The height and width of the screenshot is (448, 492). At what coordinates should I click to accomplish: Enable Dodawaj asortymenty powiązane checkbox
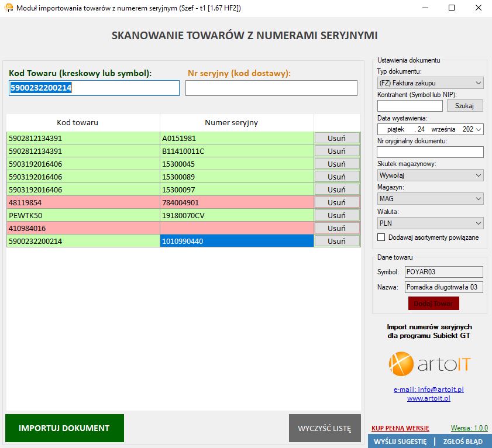pyautogui.click(x=381, y=237)
